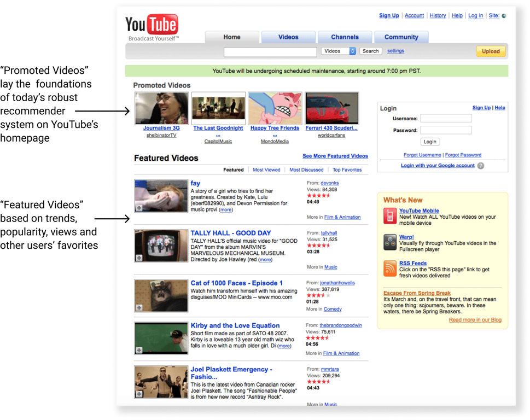530x420 pixels.
Task: Open the jonathanhowells channel link
Action: [337, 283]
